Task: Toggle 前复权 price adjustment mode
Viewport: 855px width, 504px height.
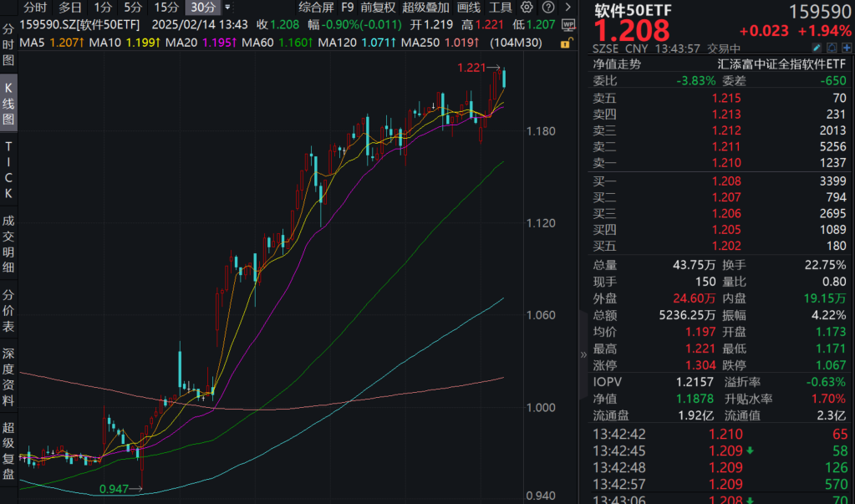Action: [x=377, y=8]
